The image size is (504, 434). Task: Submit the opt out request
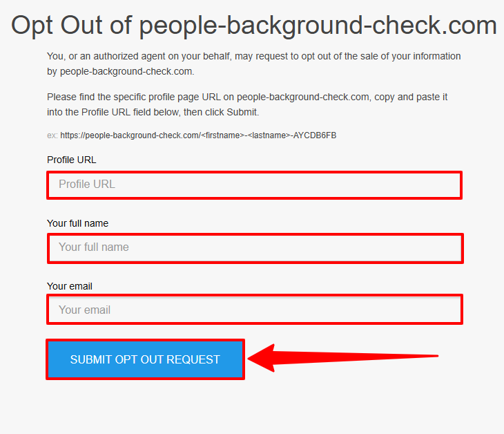point(145,359)
